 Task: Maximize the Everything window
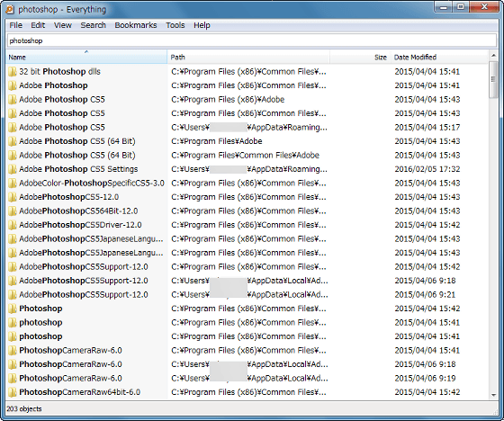(x=461, y=7)
